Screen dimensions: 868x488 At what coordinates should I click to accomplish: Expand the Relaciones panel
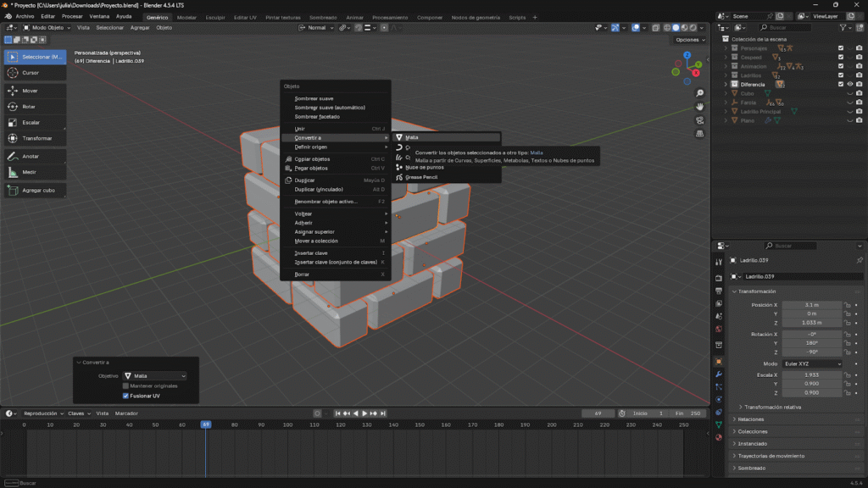(753, 419)
